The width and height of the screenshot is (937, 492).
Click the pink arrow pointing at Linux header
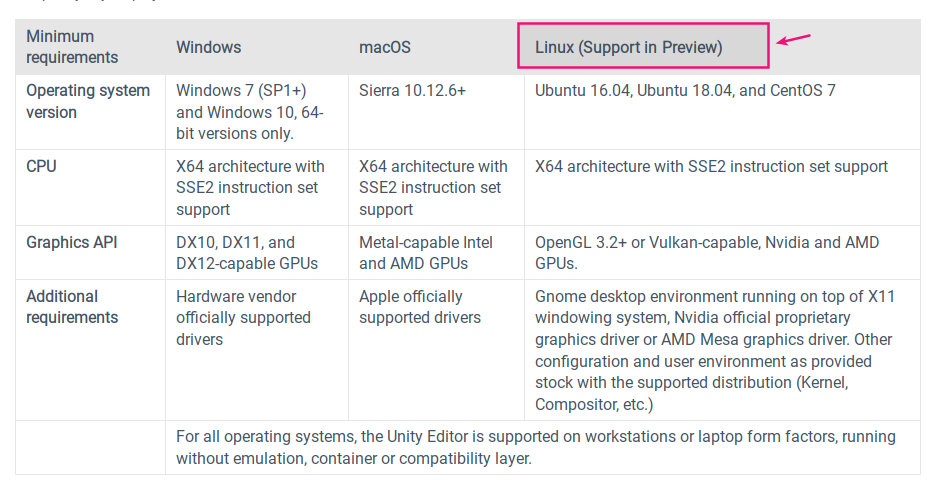click(x=793, y=40)
